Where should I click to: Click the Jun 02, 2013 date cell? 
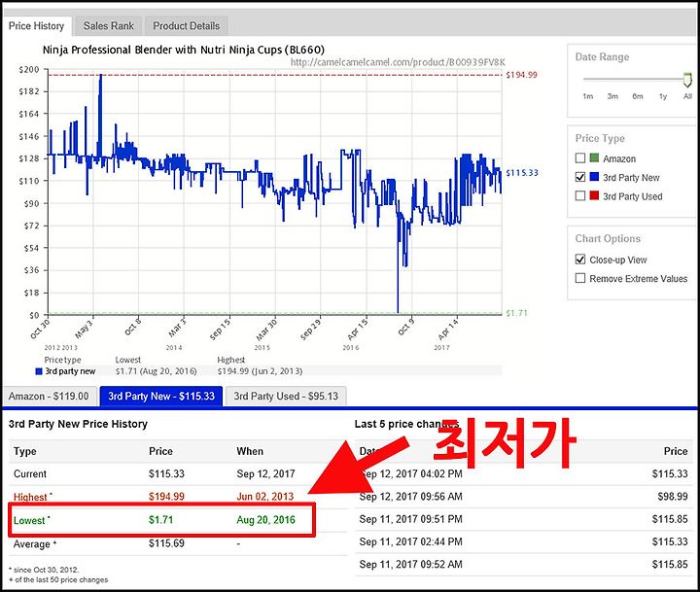(x=265, y=497)
